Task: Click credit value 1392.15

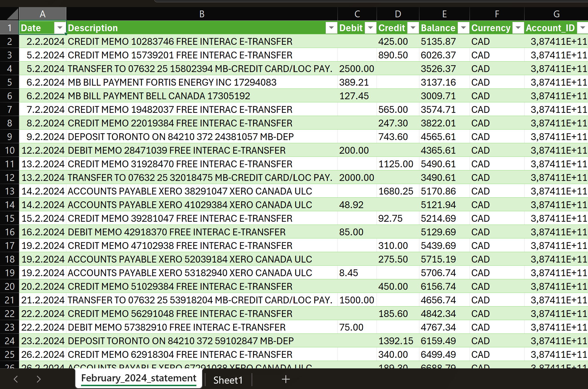Action: [x=398, y=341]
